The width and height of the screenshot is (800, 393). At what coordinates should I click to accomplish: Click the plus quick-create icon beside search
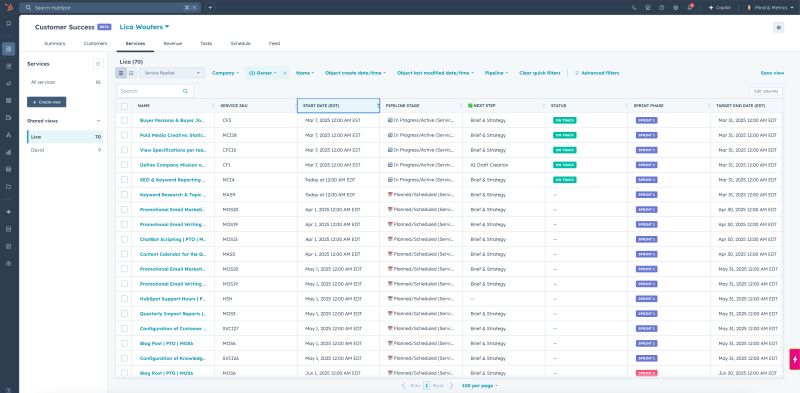[x=210, y=8]
